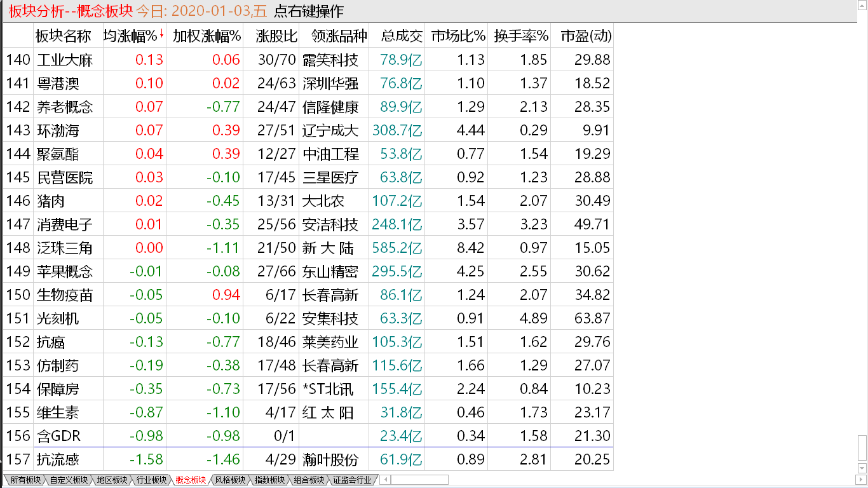Click the 585.2亿 turnover value
Image resolution: width=868 pixels, height=488 pixels.
tap(397, 248)
